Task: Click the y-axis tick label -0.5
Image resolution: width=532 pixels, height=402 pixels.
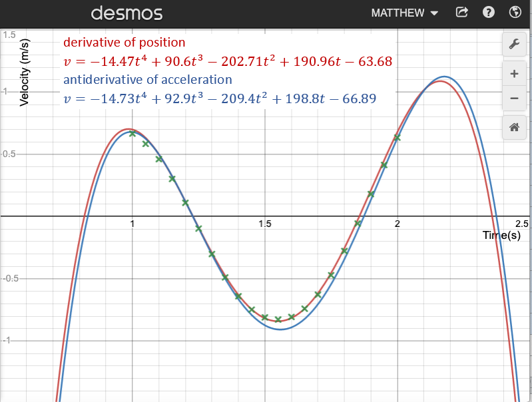Action: click(10, 278)
